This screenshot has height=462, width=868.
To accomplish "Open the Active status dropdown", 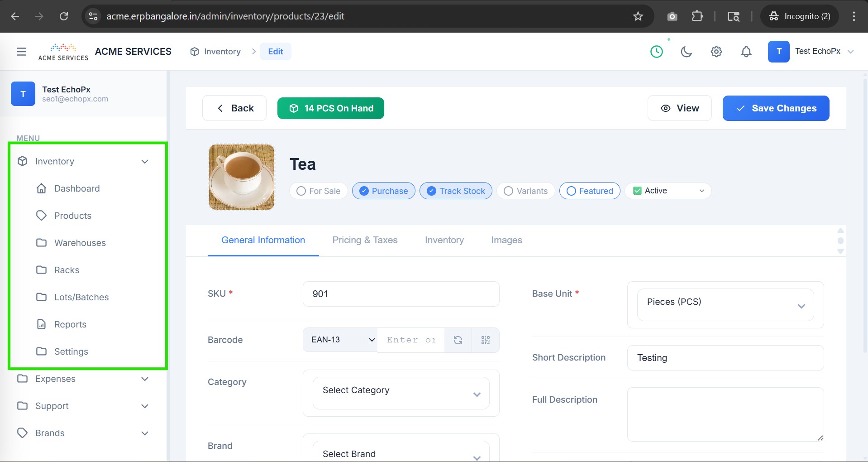I will pyautogui.click(x=668, y=191).
